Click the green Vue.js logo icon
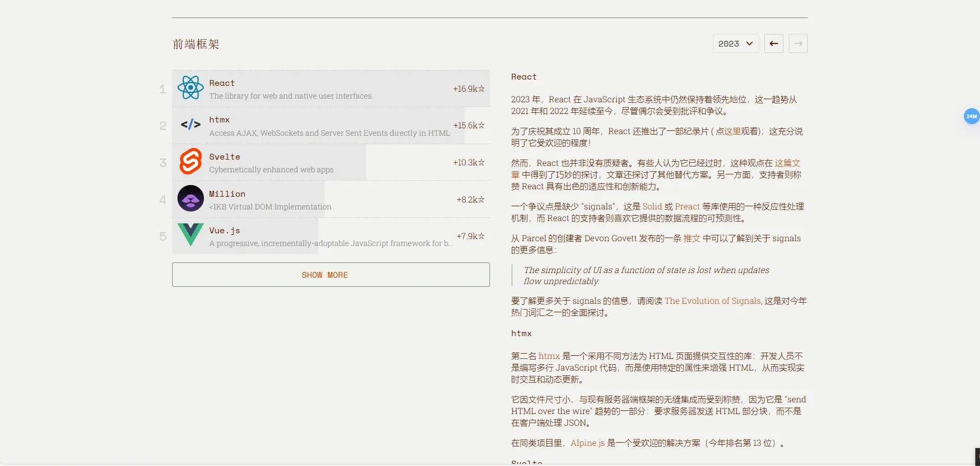980x466 pixels. (191, 235)
